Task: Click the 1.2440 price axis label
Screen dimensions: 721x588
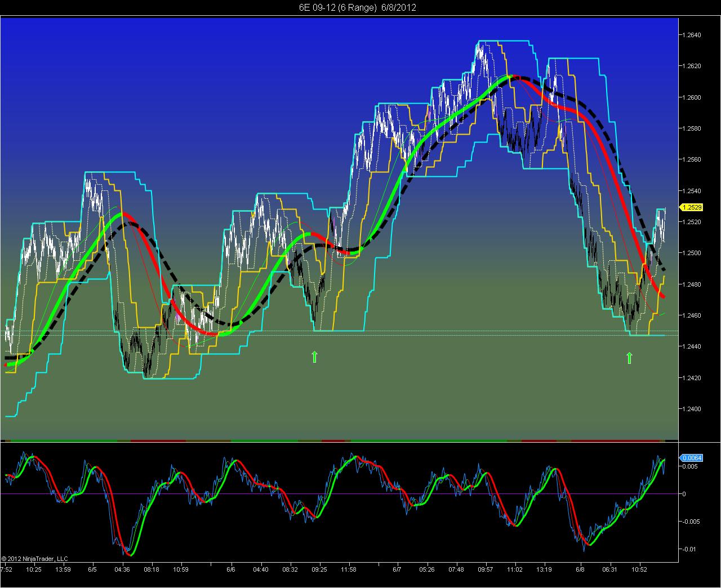Action: [692, 346]
